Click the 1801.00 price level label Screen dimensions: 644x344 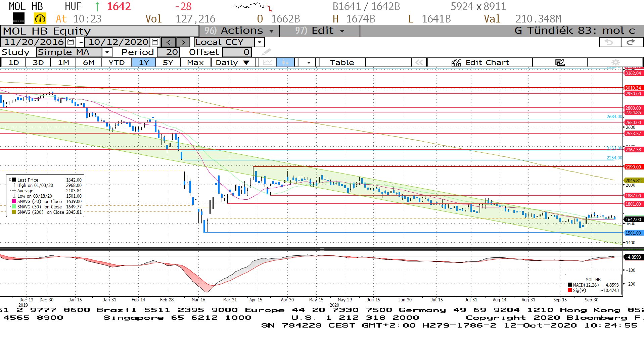tap(633, 204)
